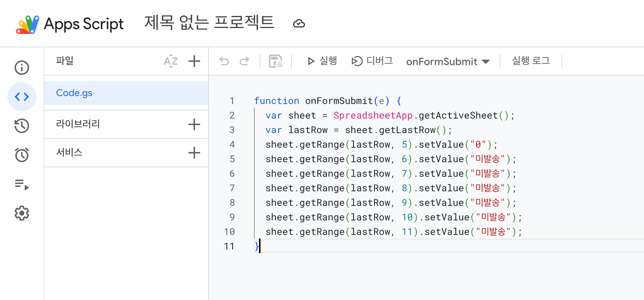Open the Executions list icon
Image resolution: width=644 pixels, height=300 pixels.
point(22,184)
